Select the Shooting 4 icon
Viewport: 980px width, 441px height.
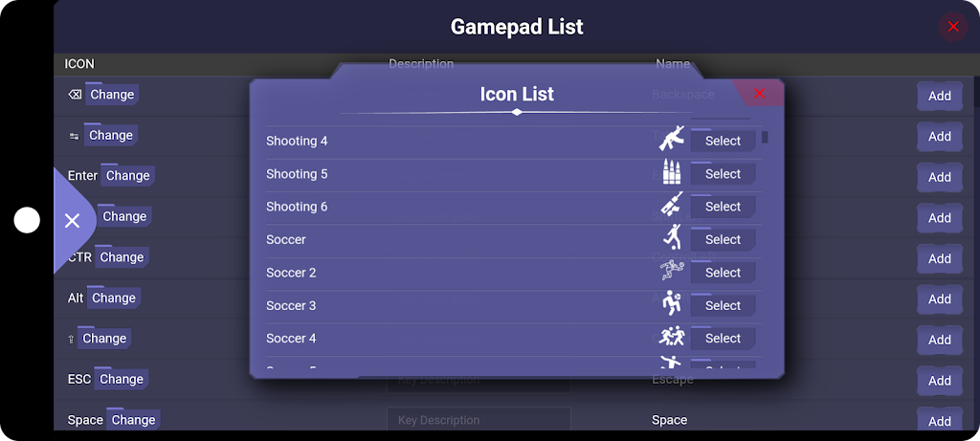(723, 141)
